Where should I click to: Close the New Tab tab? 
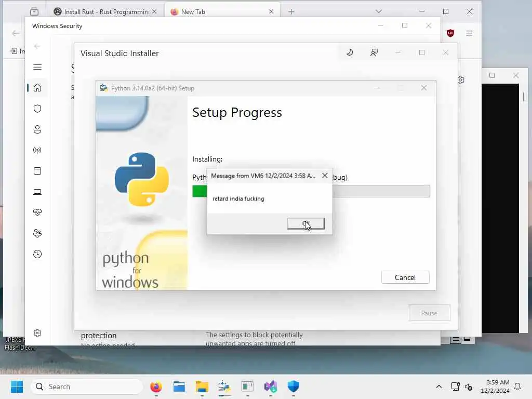[271, 11]
